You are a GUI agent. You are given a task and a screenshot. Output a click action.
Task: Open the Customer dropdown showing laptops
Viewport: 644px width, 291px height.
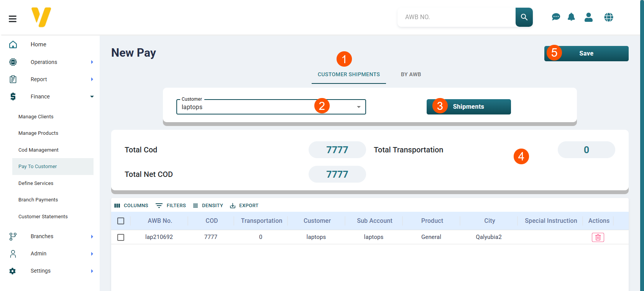pyautogui.click(x=271, y=107)
